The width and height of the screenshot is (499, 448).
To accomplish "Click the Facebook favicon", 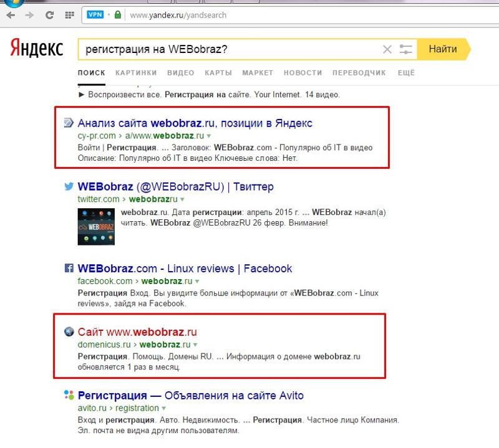I will (69, 268).
